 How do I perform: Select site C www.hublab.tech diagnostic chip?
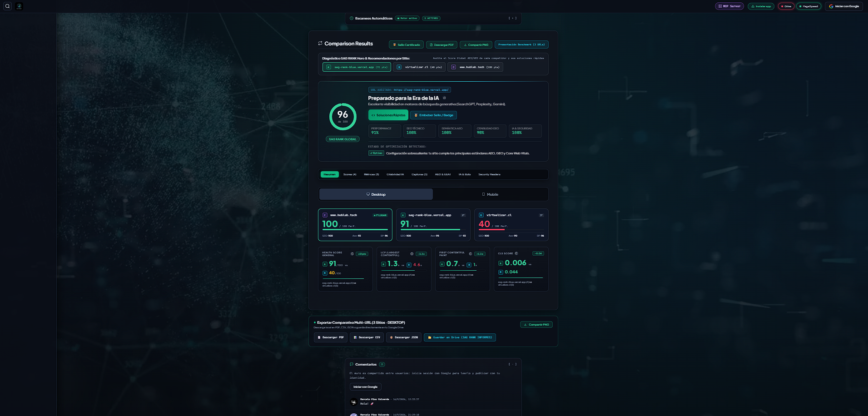click(475, 67)
